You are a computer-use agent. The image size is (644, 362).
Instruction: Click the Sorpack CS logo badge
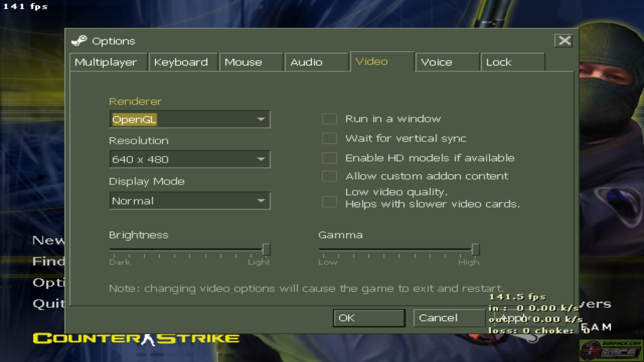[x=611, y=350]
